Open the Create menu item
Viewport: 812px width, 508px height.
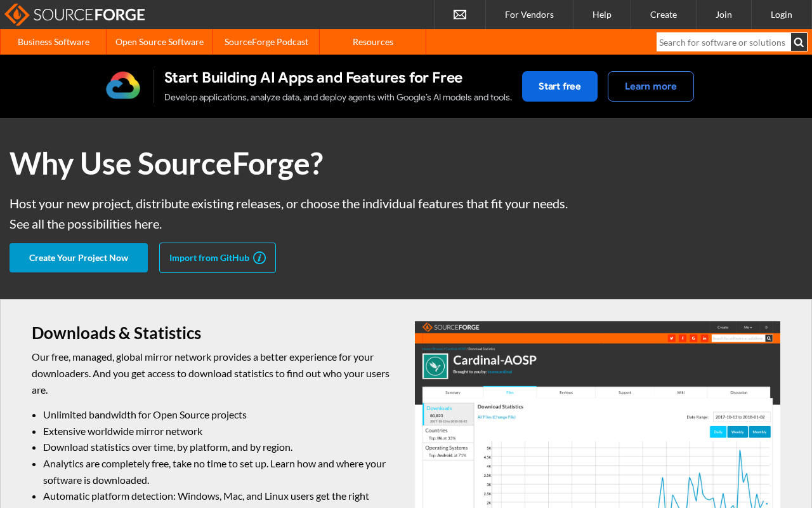coord(664,15)
